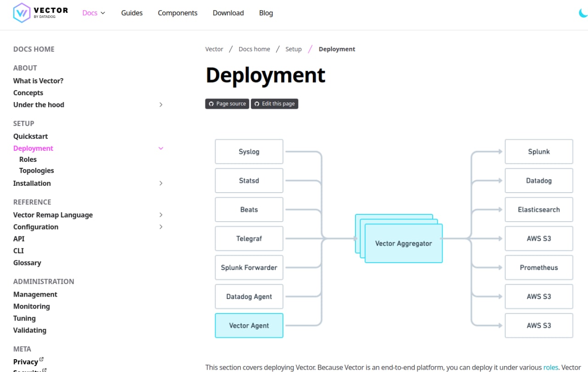Open the CLI reference entry
Screen dimensions: 588x372
(18, 251)
